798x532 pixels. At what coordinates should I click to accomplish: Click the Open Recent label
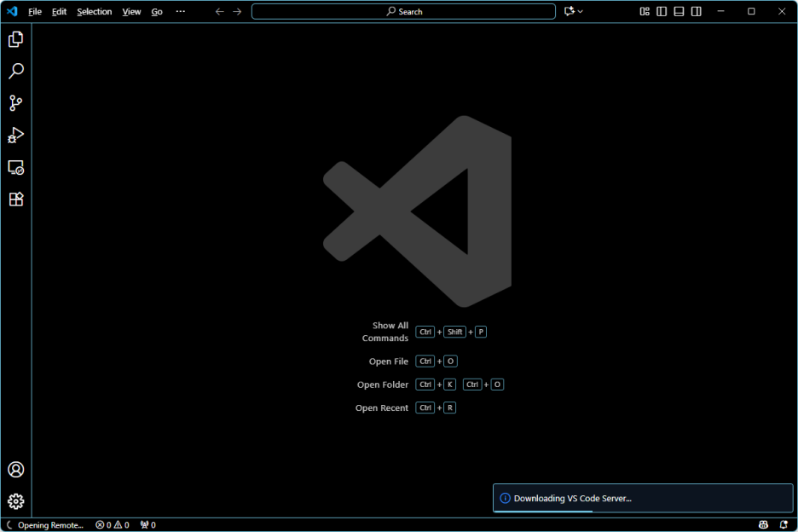[x=382, y=408]
